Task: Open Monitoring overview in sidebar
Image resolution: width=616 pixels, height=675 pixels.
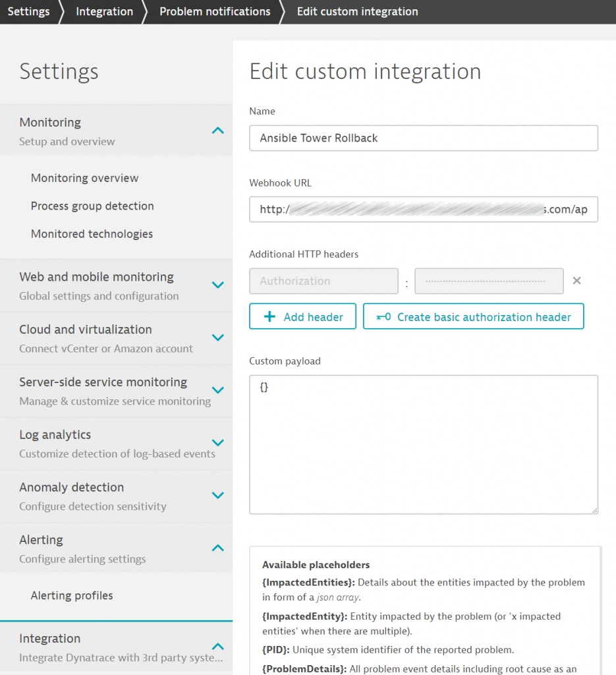Action: 84,178
